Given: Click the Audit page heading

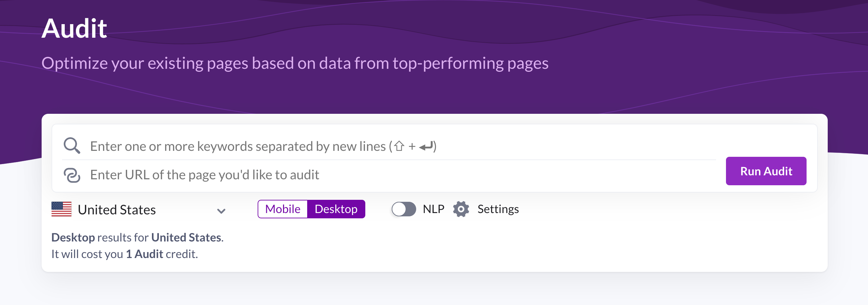Looking at the screenshot, I should coord(74,28).
